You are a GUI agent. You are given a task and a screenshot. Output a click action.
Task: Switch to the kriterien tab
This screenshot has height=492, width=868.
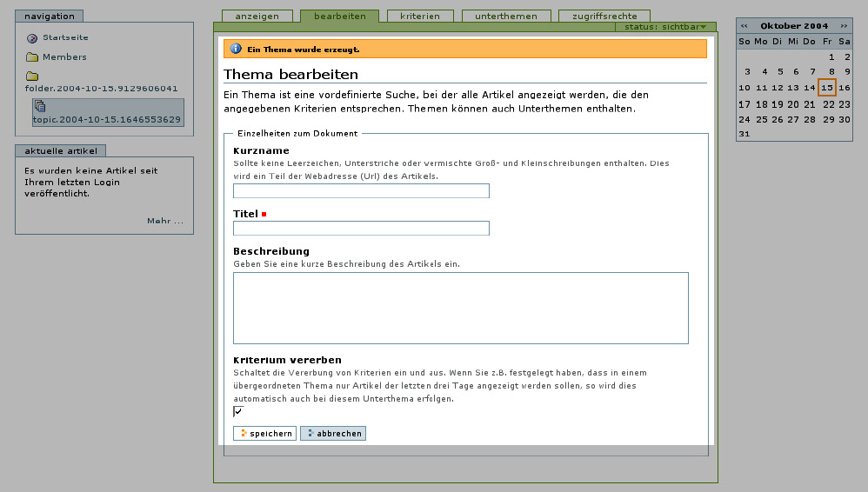pyautogui.click(x=420, y=16)
